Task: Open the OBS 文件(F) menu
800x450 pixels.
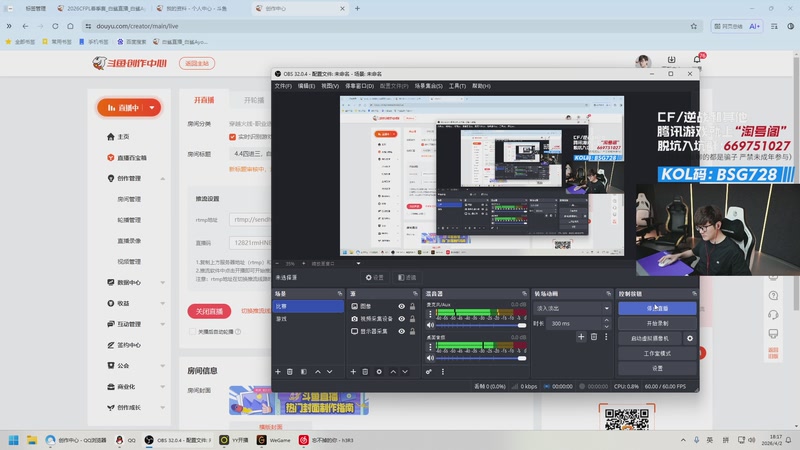Action: click(283, 86)
